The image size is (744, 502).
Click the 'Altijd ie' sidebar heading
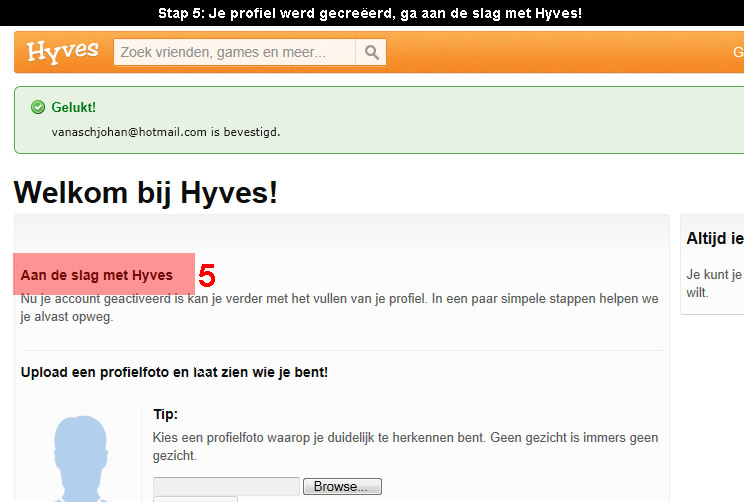pyautogui.click(x=715, y=238)
